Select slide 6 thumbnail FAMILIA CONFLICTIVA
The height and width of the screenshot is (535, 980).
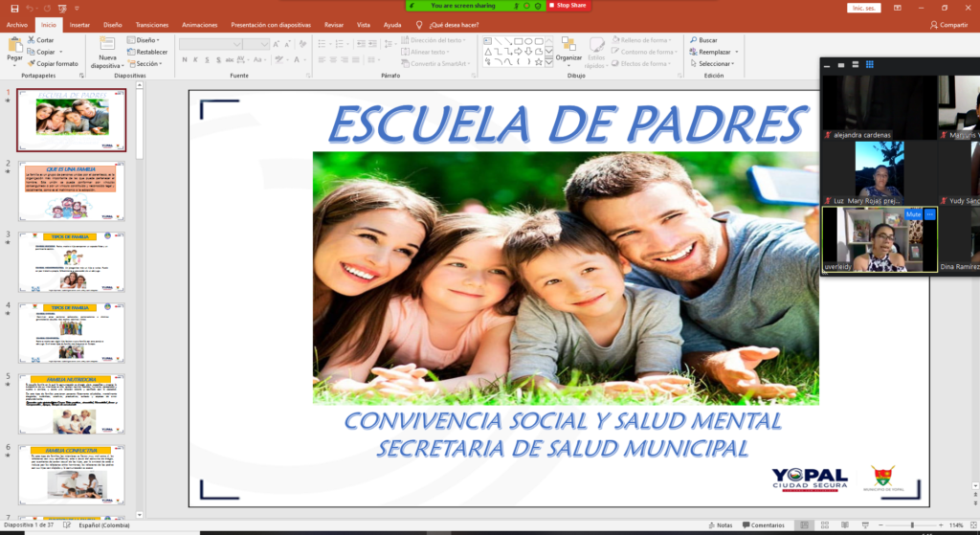coord(71,476)
